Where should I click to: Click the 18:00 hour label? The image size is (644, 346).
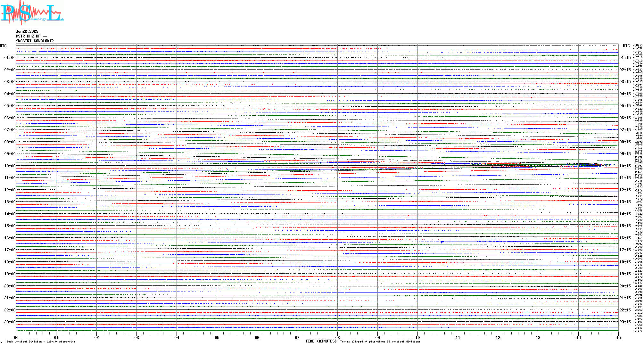10,262
